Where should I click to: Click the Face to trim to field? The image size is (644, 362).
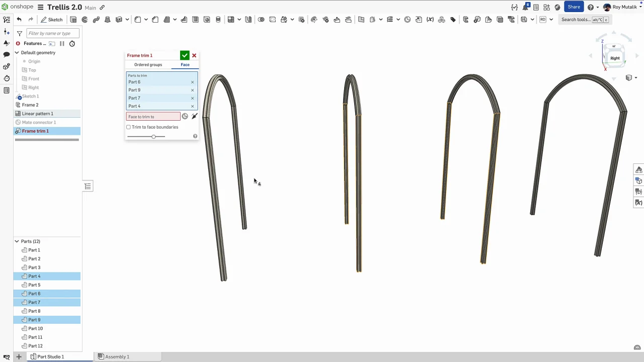pos(152,117)
